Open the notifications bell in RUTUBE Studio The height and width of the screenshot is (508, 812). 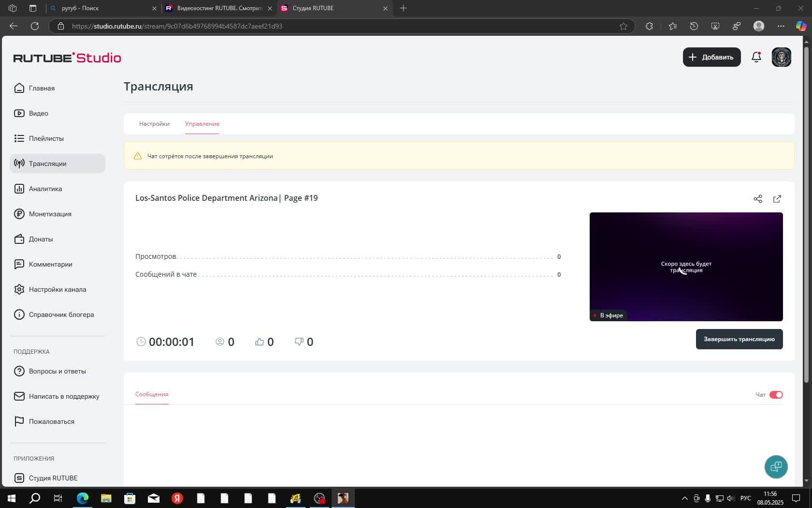[756, 57]
